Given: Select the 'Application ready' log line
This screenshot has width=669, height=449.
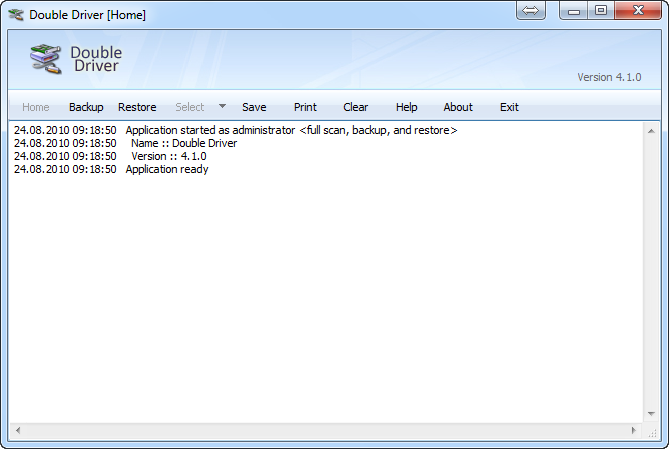Looking at the screenshot, I should coord(111,169).
